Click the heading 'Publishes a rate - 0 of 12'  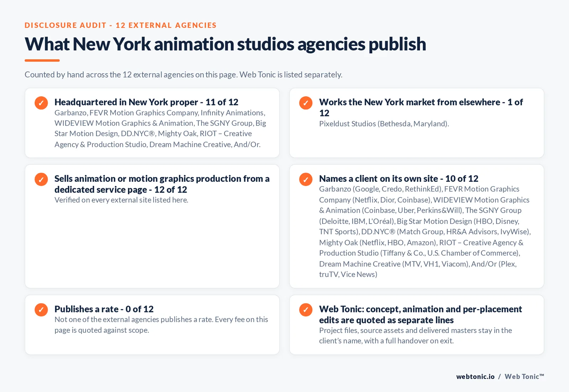point(104,309)
